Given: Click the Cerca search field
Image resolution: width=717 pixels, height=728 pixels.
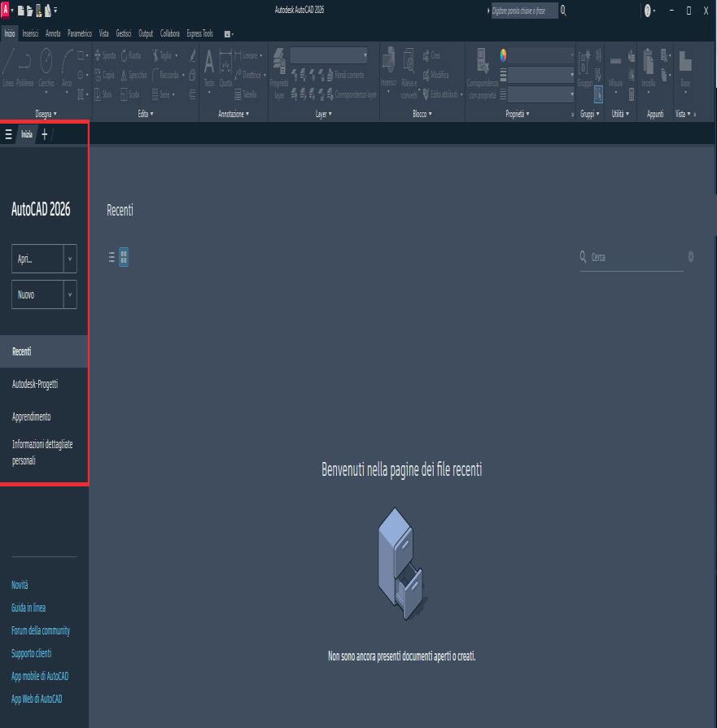Looking at the screenshot, I should [x=632, y=257].
